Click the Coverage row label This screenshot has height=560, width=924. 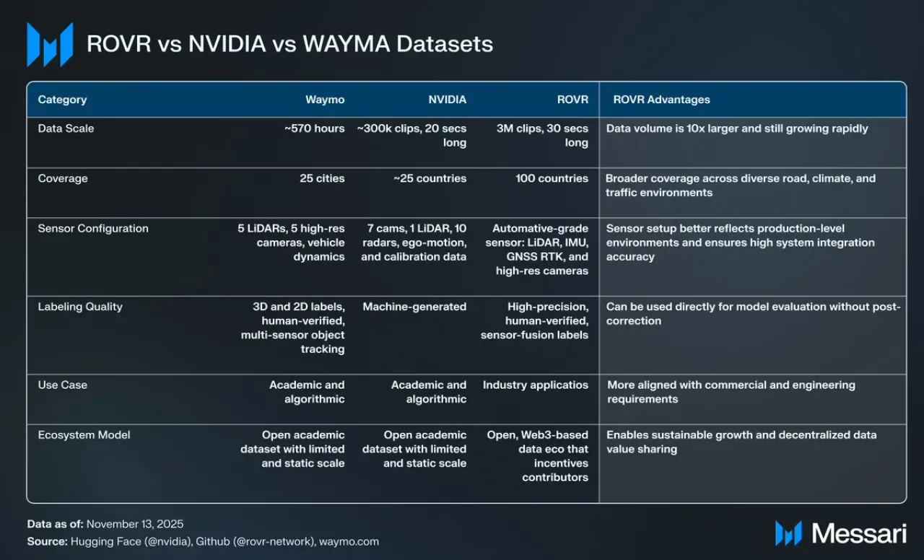pyautogui.click(x=61, y=178)
